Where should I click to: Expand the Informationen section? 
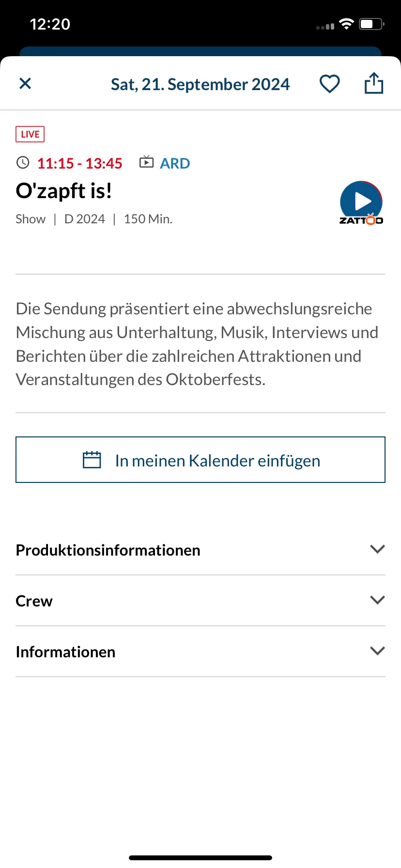[200, 651]
